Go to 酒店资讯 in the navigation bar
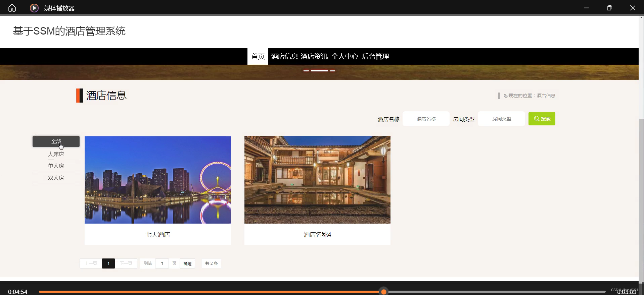 (x=314, y=56)
